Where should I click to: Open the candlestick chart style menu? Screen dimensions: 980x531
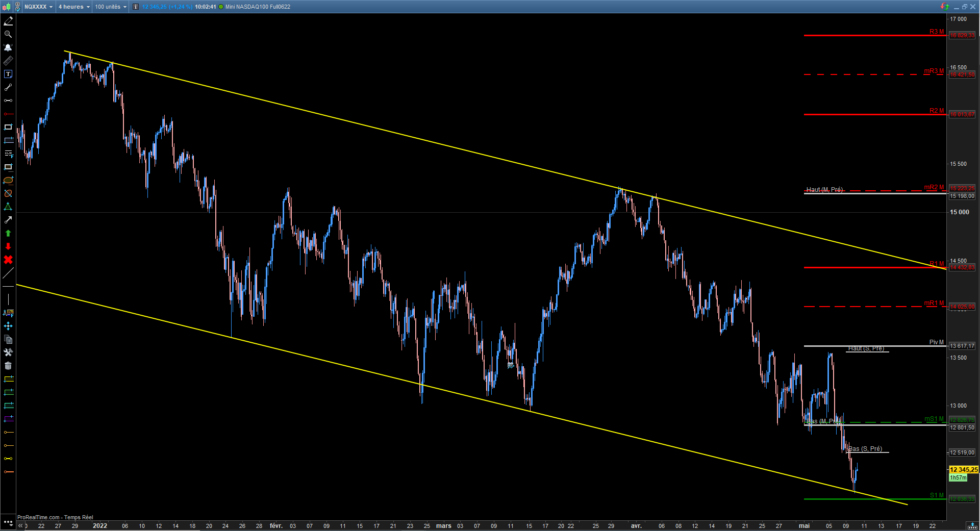[x=7, y=7]
